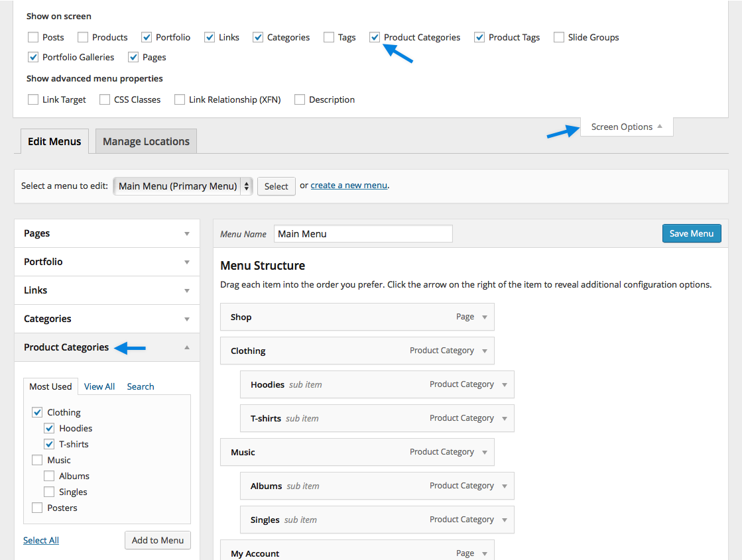
Task: Uncheck the Links screen option
Action: pyautogui.click(x=210, y=37)
